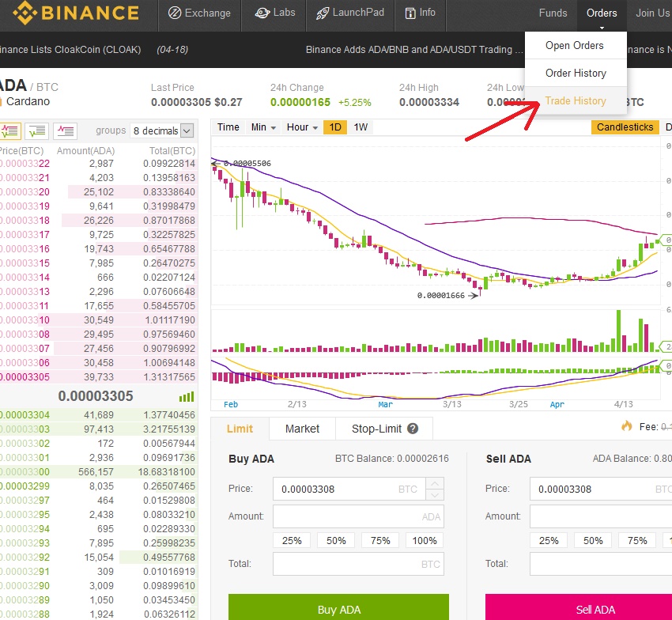Viewport: 672px width, 620px height.
Task: Open the Orders menu in top bar
Action: [602, 13]
